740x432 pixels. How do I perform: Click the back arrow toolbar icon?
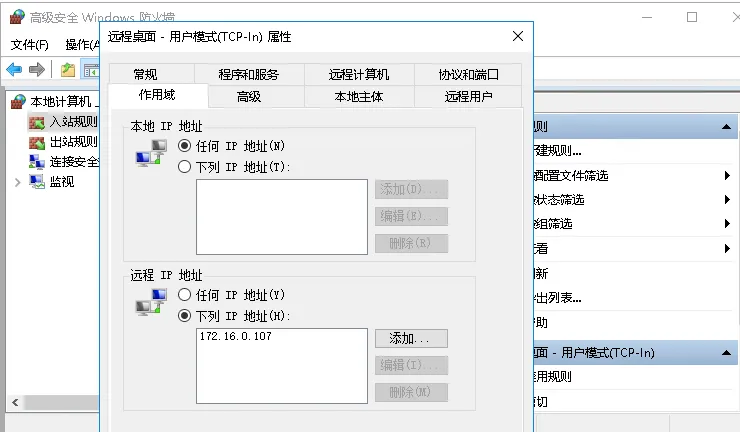14,70
